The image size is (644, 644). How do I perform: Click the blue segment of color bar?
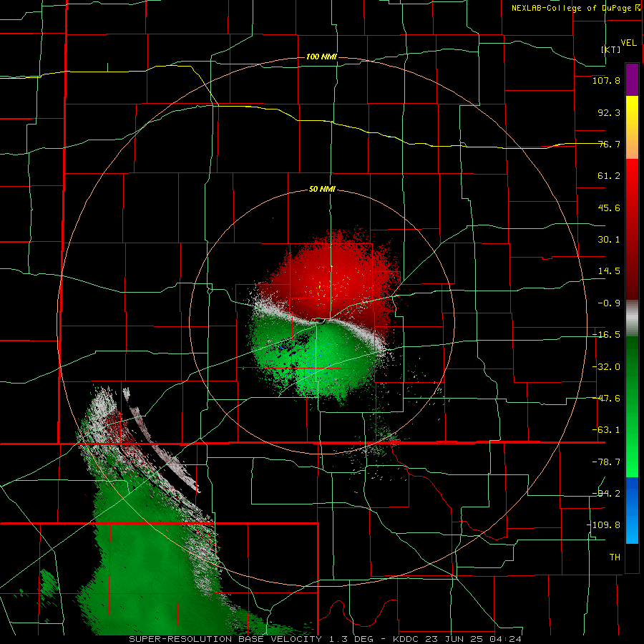click(632, 510)
